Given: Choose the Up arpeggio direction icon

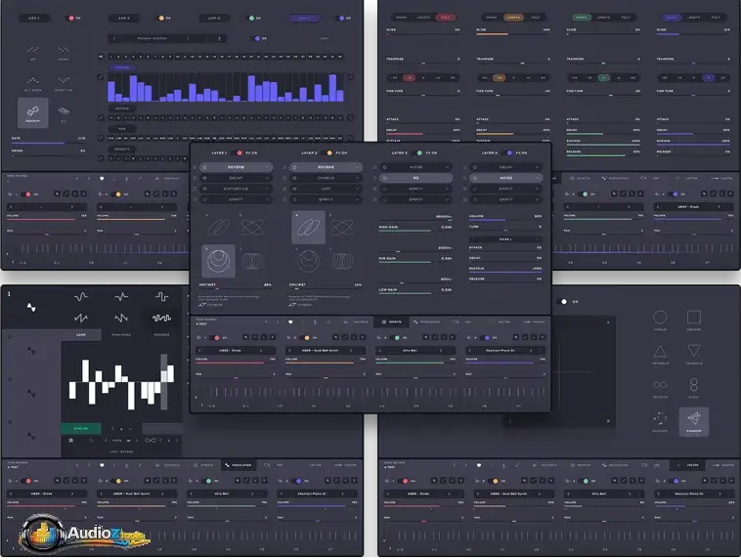Looking at the screenshot, I should tap(32, 50).
